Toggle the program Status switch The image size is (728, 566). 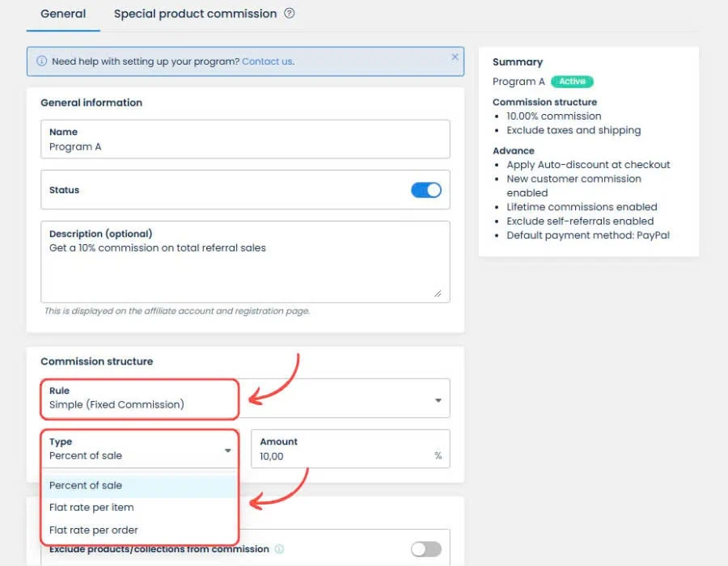[x=425, y=190]
